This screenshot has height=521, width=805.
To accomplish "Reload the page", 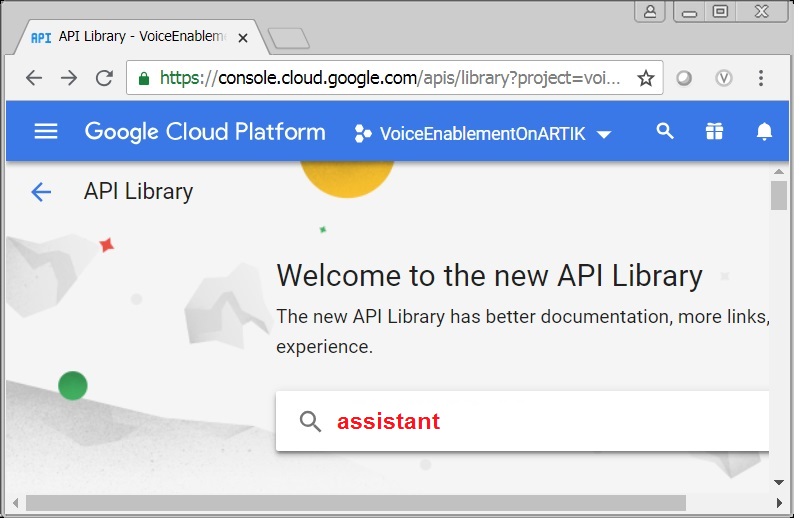I will [104, 78].
